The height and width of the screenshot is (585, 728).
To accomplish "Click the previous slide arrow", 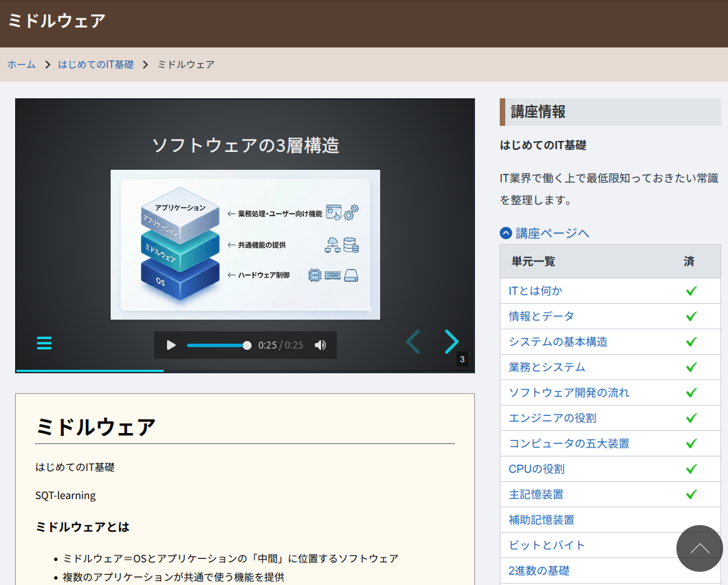I will pyautogui.click(x=413, y=342).
